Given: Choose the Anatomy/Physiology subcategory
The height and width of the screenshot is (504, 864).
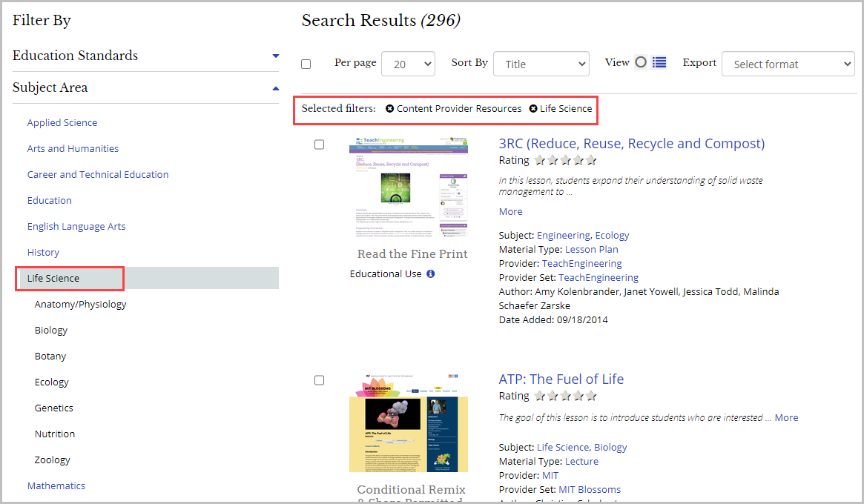Looking at the screenshot, I should (80, 304).
